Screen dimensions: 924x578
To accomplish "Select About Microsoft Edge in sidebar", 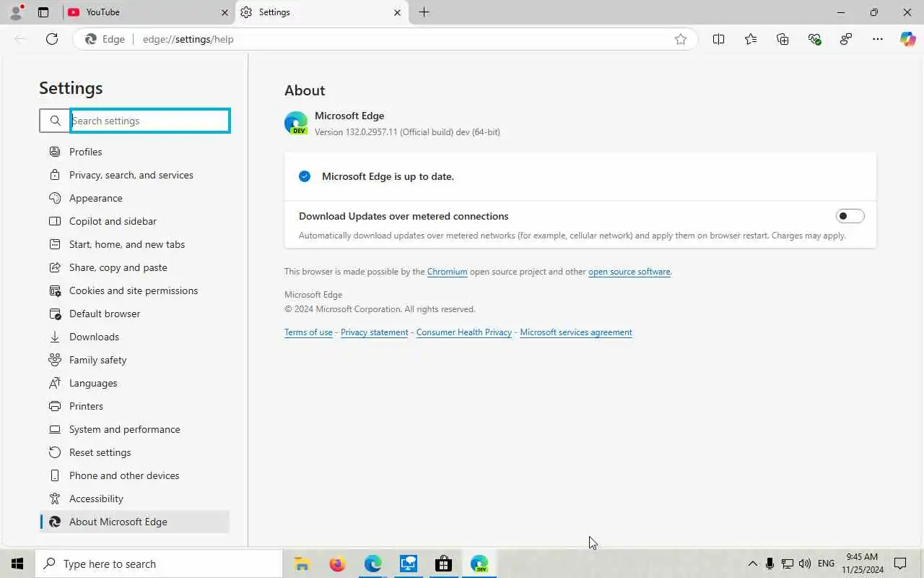I will click(134, 522).
